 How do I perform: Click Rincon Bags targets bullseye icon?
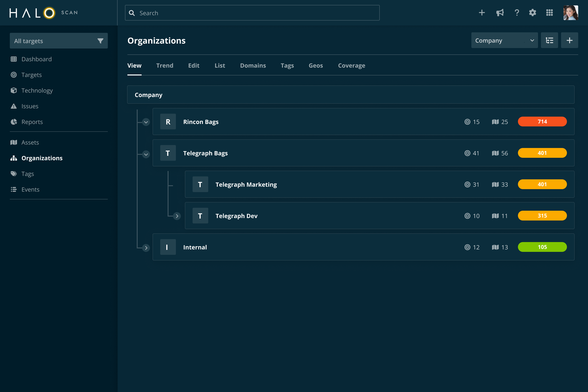(467, 122)
